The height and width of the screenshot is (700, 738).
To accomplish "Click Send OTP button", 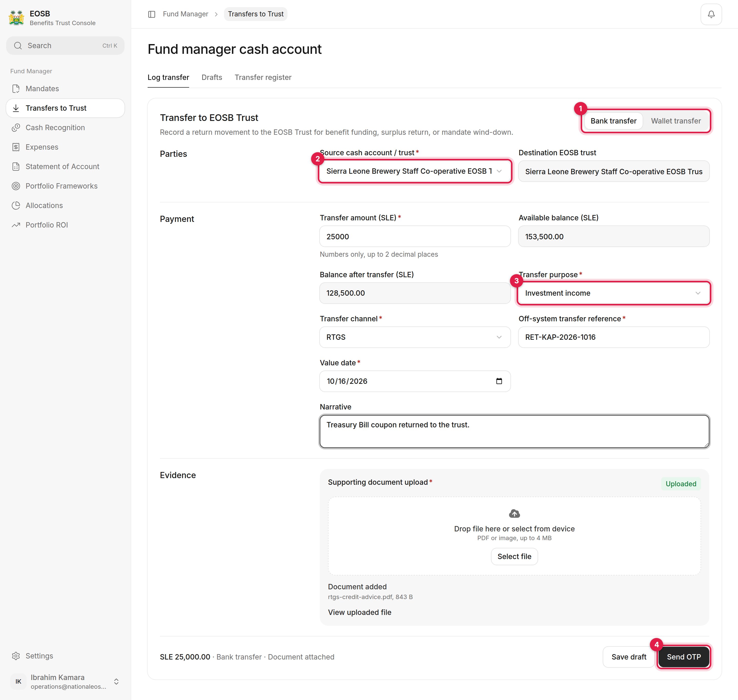I will (683, 657).
